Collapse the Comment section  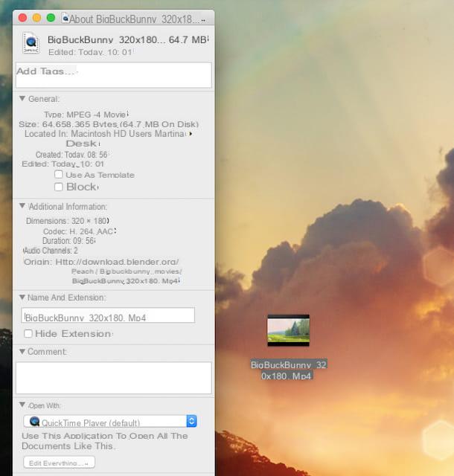coord(22,352)
